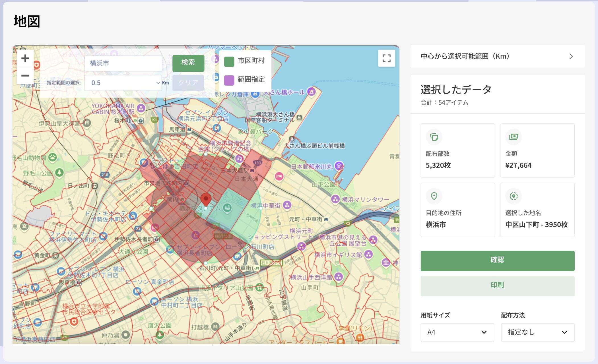
Task: Click the 選択した地名 target icon
Action: pos(514,196)
